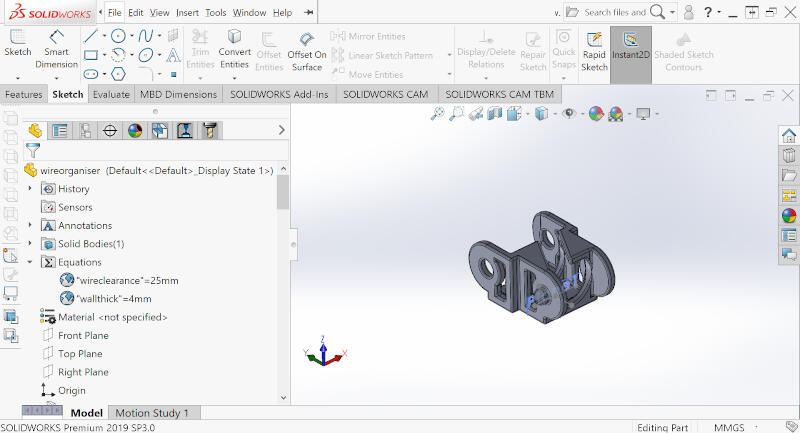Click Zoom to Fit icon
The width and height of the screenshot is (800, 433).
click(x=437, y=114)
